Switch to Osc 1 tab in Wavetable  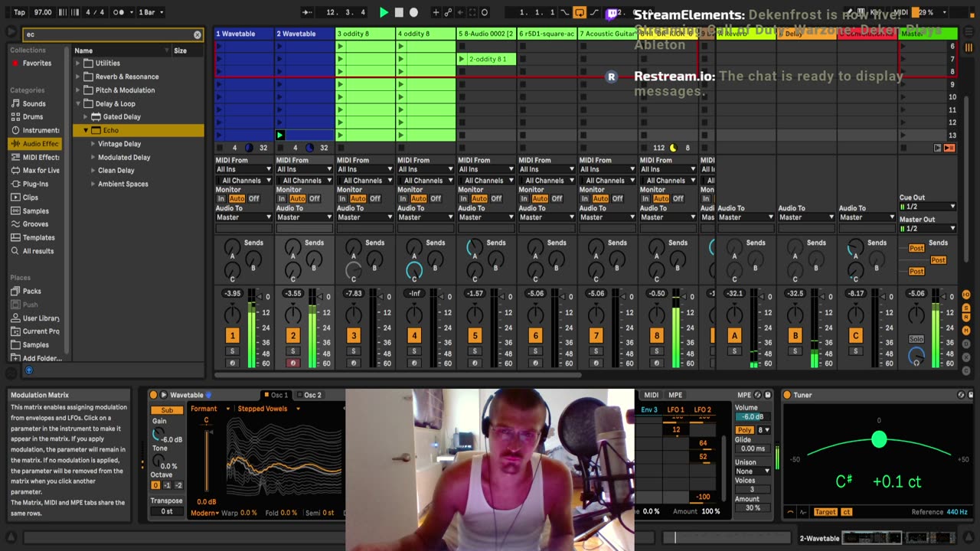coord(276,395)
